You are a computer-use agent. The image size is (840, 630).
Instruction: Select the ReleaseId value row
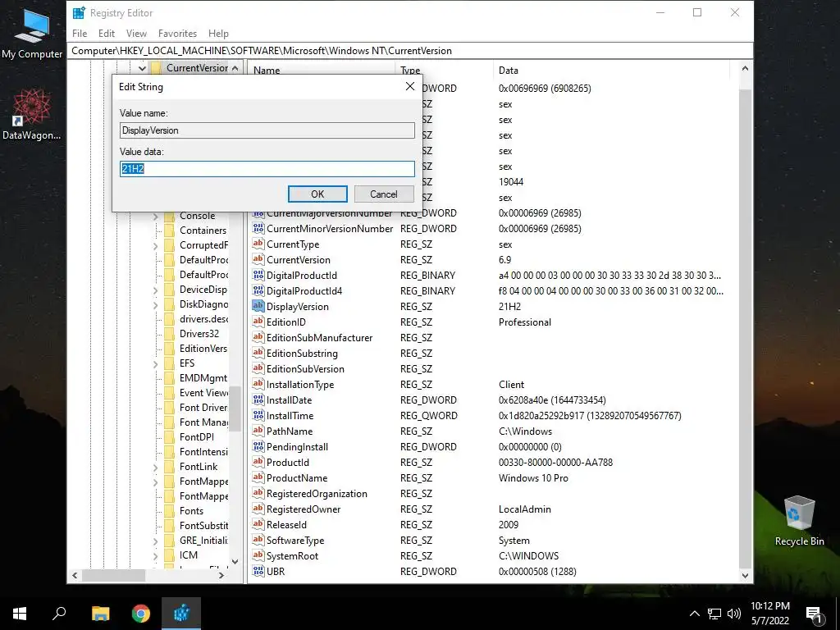(x=487, y=524)
